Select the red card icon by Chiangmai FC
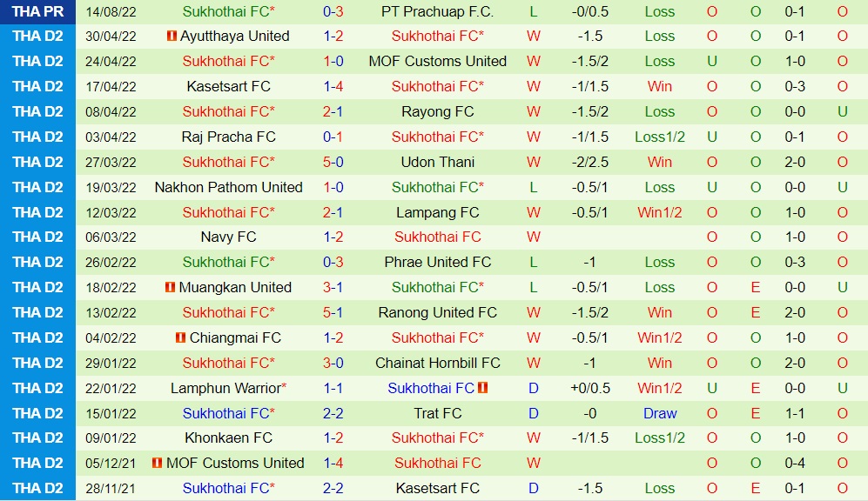The width and height of the screenshot is (868, 501). pyautogui.click(x=180, y=337)
